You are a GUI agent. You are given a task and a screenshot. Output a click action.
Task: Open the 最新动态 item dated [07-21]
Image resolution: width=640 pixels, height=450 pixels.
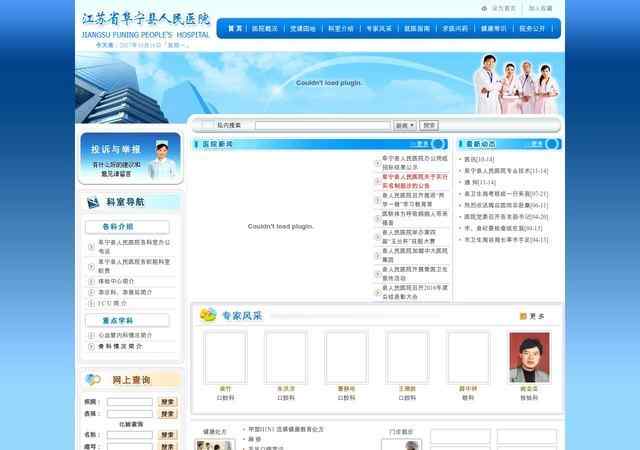[506, 194]
